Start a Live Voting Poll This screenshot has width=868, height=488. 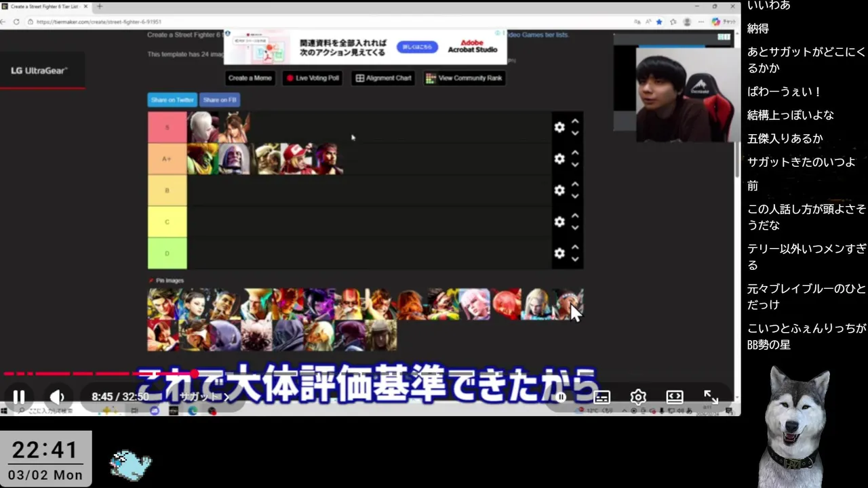click(x=313, y=78)
